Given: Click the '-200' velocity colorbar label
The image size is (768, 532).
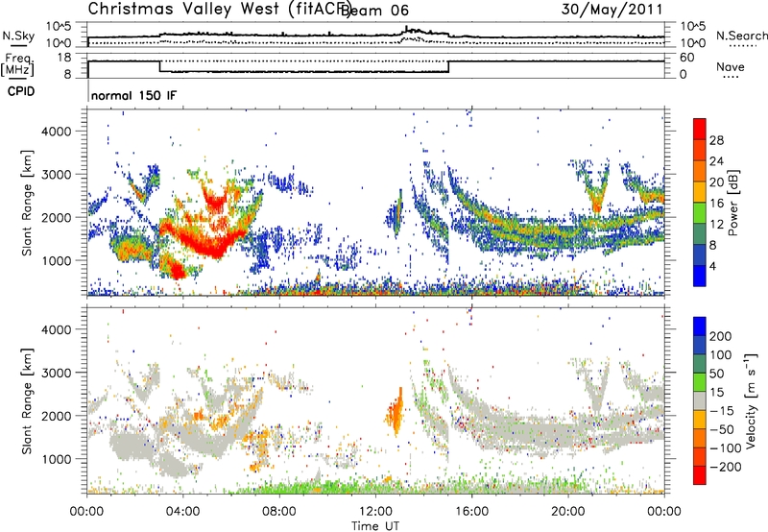Looking at the screenshot, I should 726,467.
